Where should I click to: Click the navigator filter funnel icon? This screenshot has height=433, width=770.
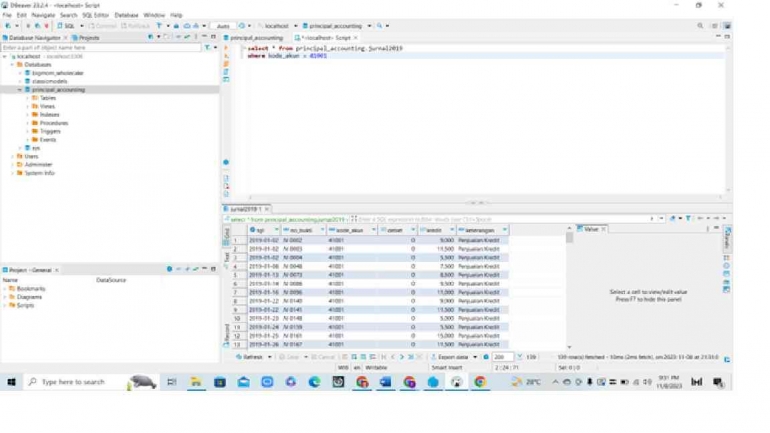(207, 48)
